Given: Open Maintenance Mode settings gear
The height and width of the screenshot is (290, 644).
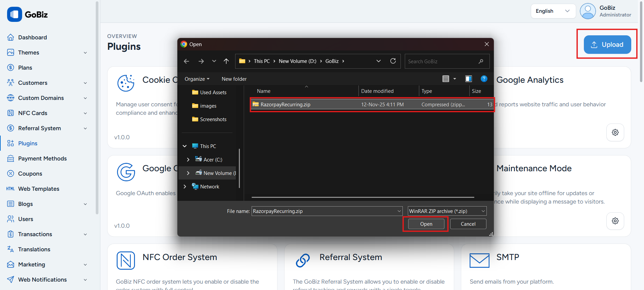Looking at the screenshot, I should coord(615,221).
